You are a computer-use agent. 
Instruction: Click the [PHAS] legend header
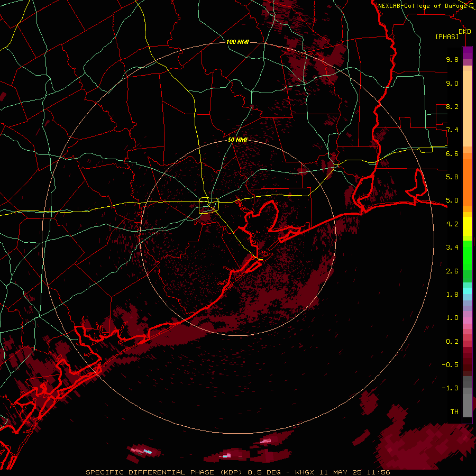click(447, 36)
